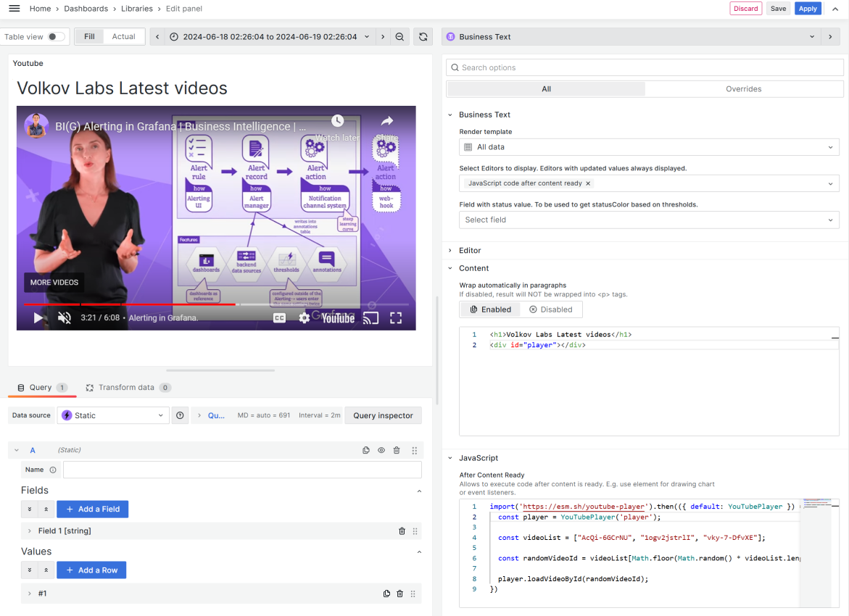Screen dimensions: 849x616
Task: Refresh the dashboard panel data
Action: pos(423,36)
